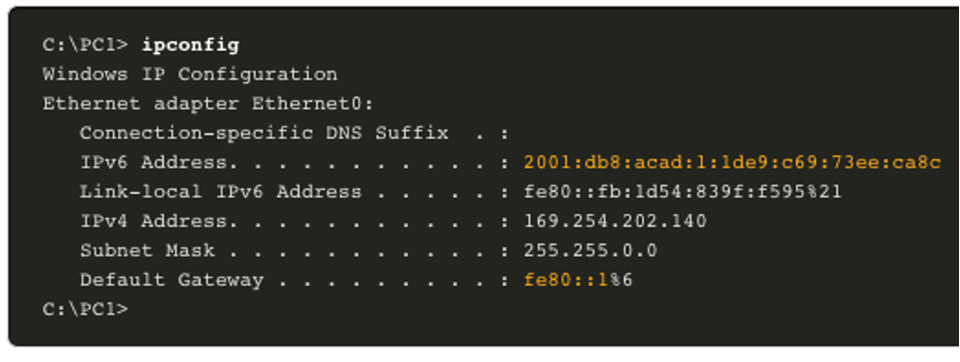
Task: Click the highlighted IPv6 address 2001:db8:acad:1 value
Action: tap(732, 162)
